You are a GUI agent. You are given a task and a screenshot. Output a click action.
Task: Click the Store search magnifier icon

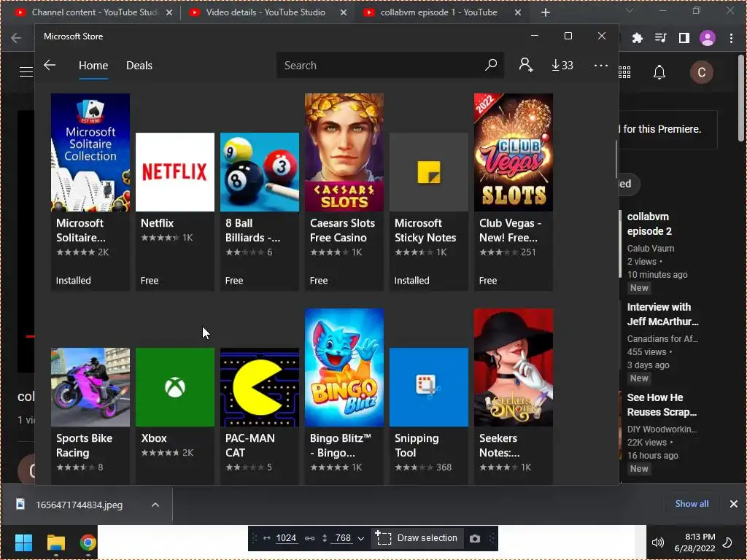491,65
